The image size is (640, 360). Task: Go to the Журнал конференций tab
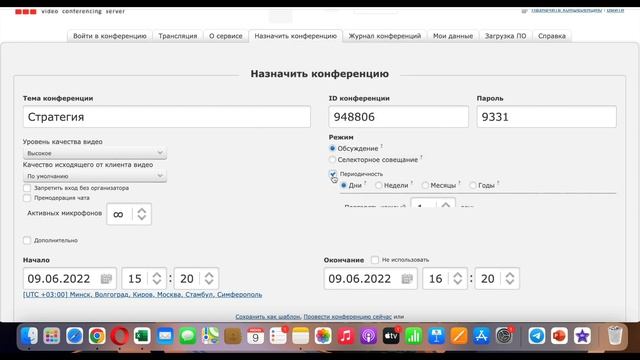[x=384, y=36]
